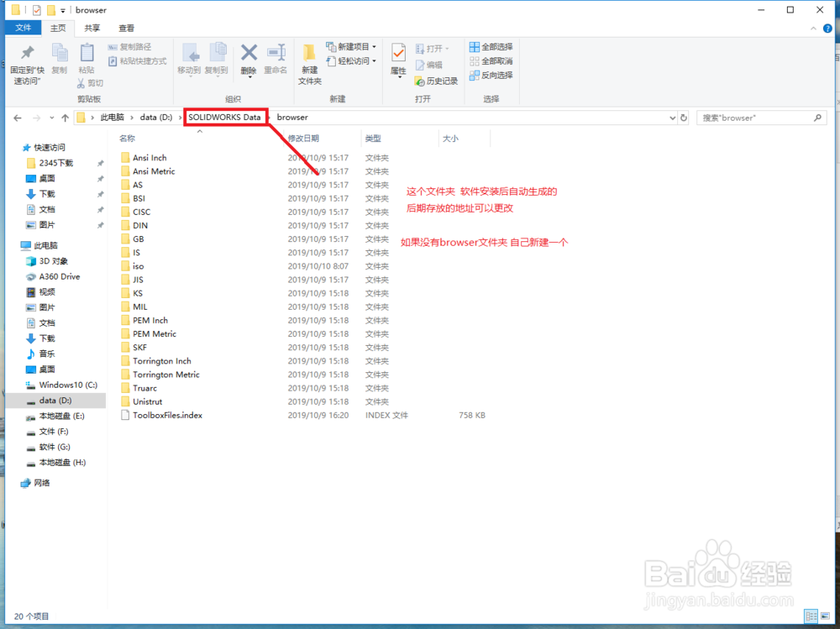Click the Rename icon
The image size is (840, 629).
[276, 53]
